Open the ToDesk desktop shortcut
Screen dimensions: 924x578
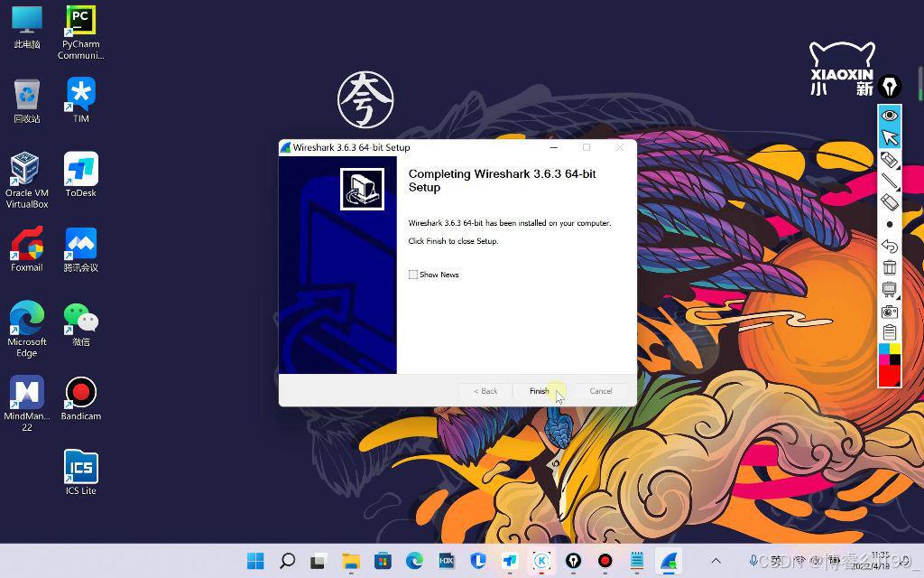(80, 174)
